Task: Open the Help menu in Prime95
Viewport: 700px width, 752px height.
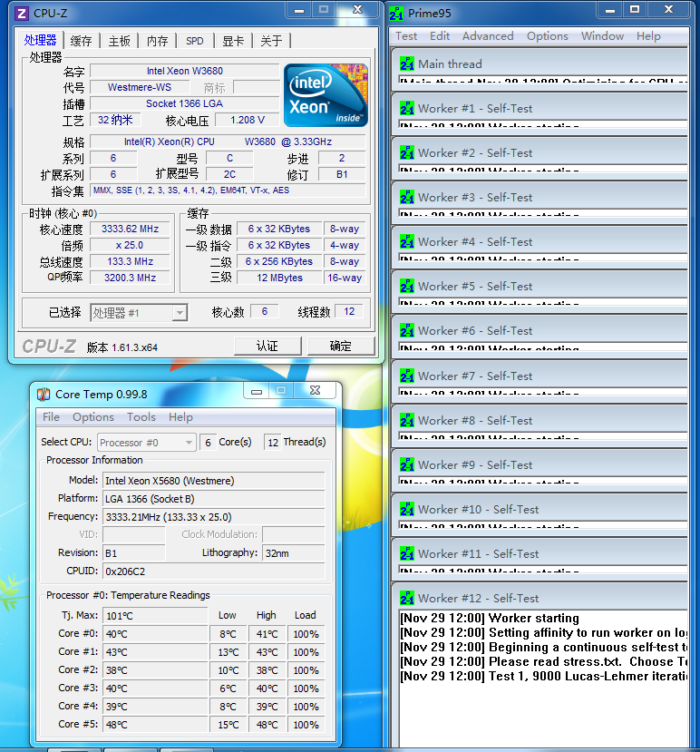Action: coord(648,36)
